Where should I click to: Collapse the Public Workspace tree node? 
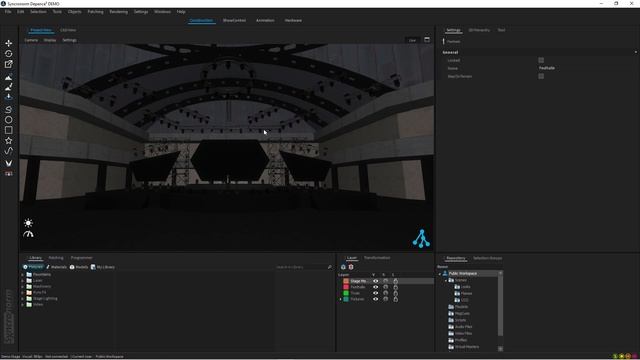[x=440, y=273]
